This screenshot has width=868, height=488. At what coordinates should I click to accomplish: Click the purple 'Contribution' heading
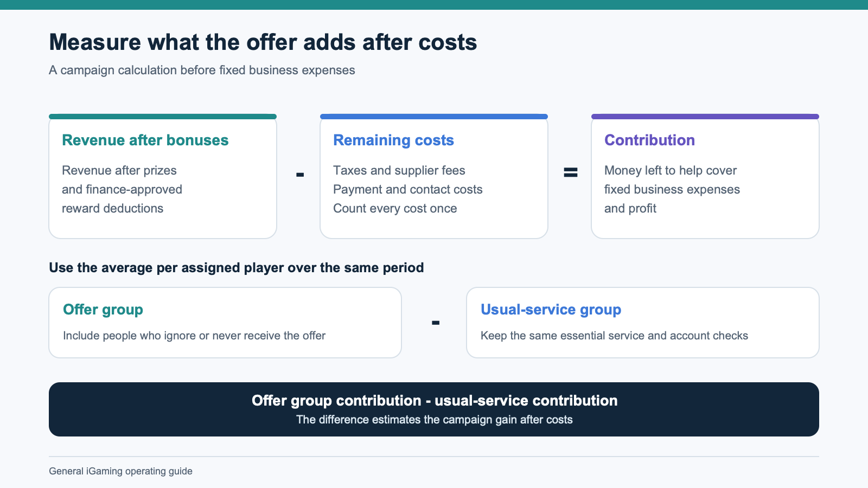click(649, 140)
